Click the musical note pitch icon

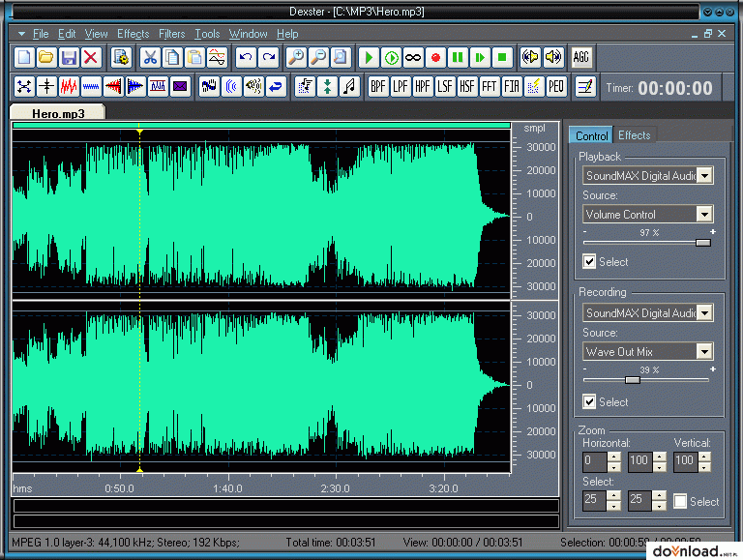(x=349, y=87)
